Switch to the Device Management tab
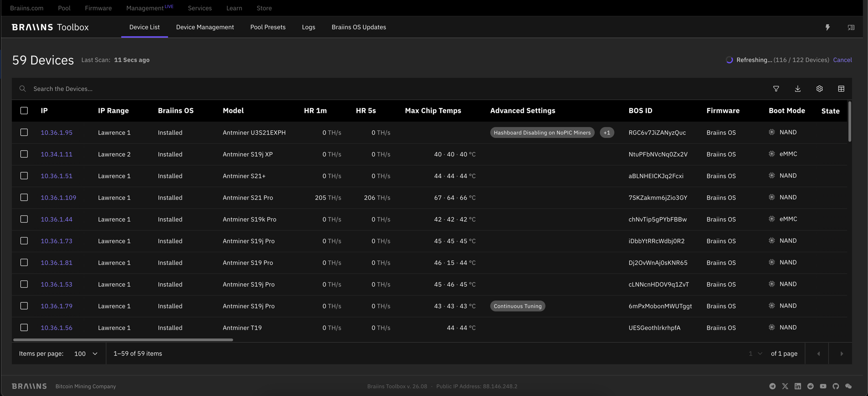Image resolution: width=868 pixels, height=396 pixels. [205, 27]
